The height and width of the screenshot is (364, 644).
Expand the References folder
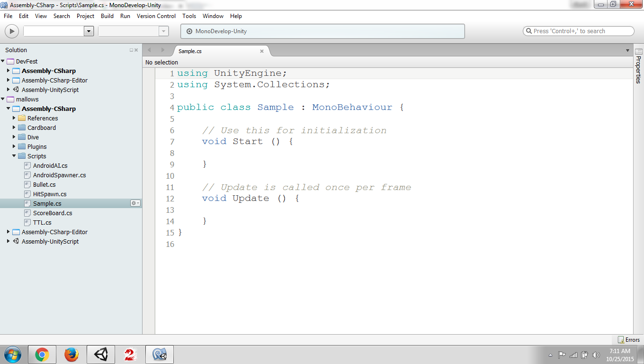coord(14,118)
